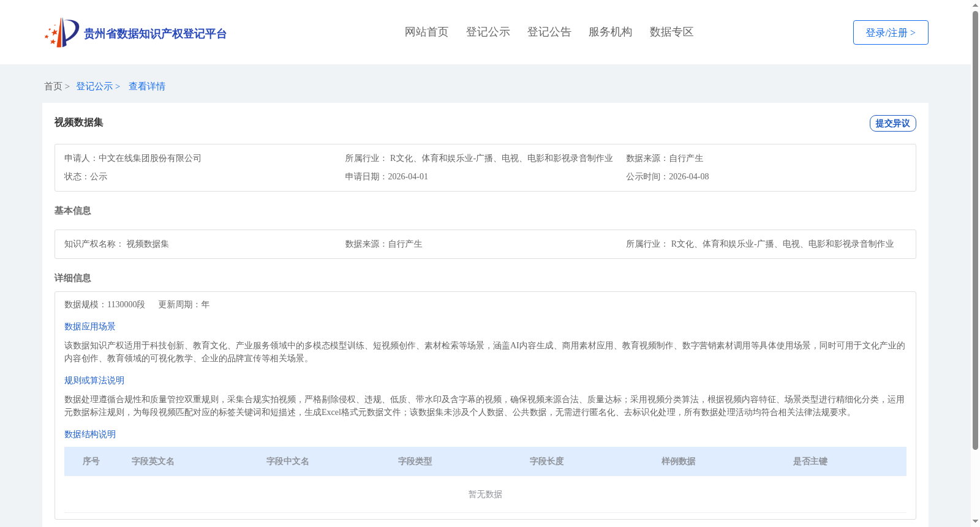Viewport: 980px width, 527px height.
Task: Click the 数据结构说明 subheading
Action: [x=90, y=434]
